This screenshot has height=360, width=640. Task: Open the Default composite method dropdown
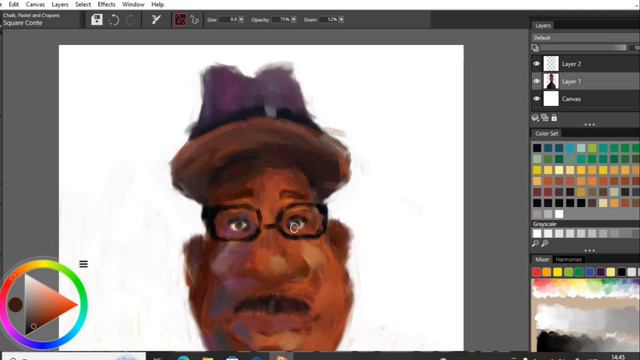pos(585,38)
